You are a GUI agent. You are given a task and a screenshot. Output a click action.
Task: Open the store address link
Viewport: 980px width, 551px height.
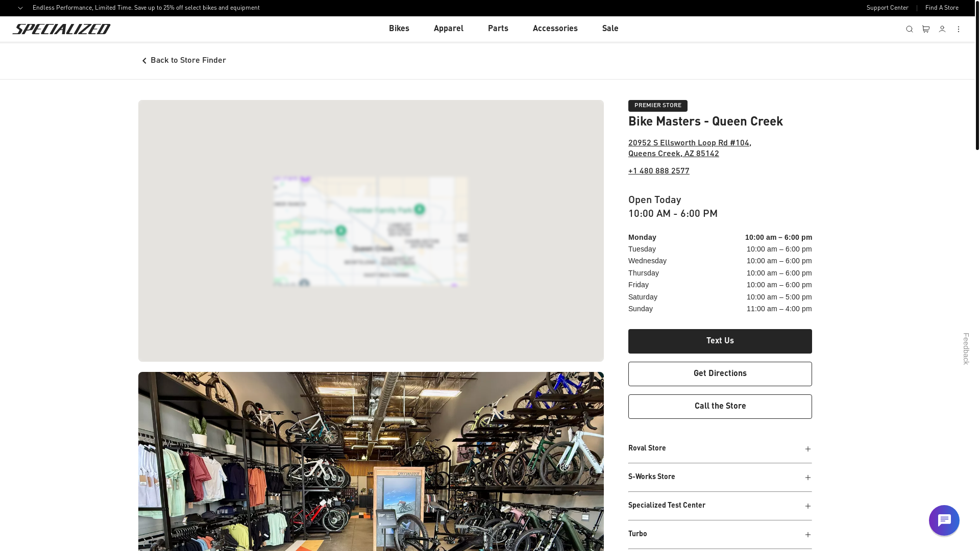(690, 148)
